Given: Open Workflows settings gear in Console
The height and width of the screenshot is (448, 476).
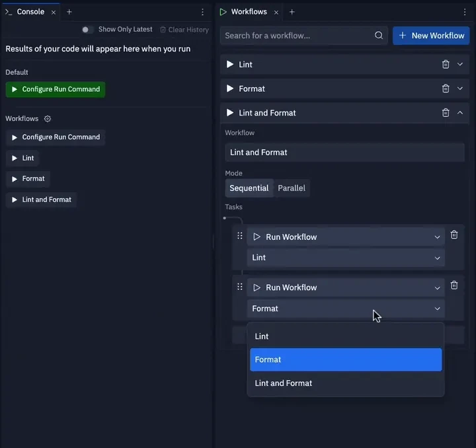Looking at the screenshot, I should click(48, 118).
